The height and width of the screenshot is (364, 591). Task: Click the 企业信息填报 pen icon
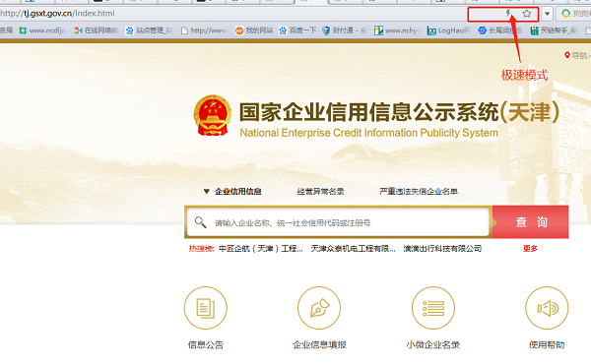[x=319, y=308]
